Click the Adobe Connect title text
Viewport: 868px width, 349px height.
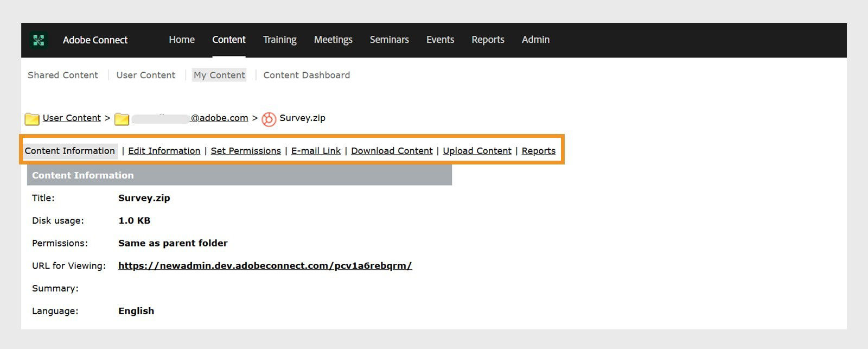95,40
